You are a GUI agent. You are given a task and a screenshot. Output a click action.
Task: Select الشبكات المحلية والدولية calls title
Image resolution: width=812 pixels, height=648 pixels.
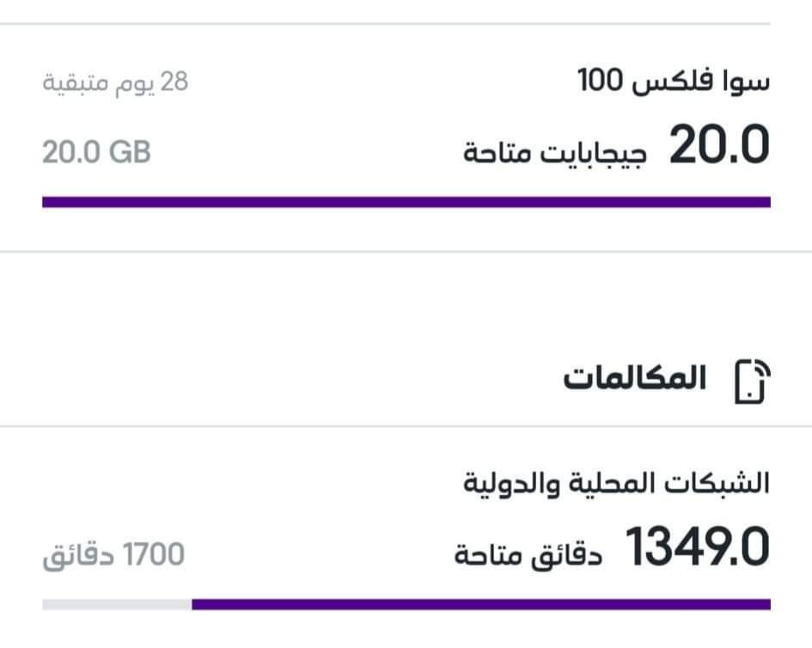[616, 483]
